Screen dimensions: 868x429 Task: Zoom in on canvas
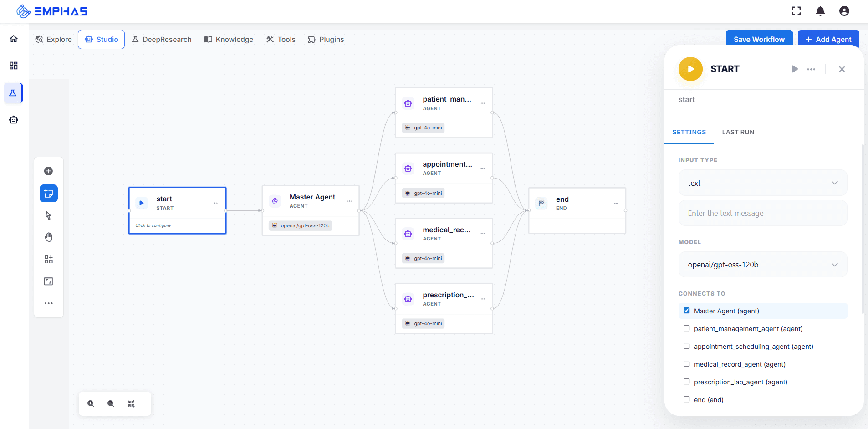pyautogui.click(x=91, y=403)
